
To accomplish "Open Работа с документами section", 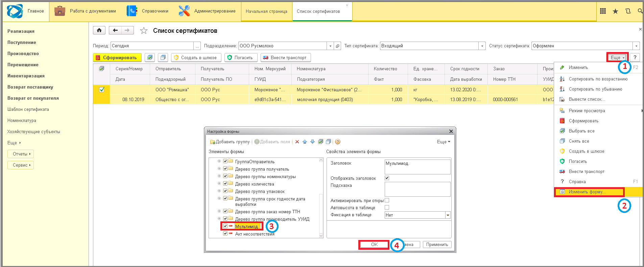I will [85, 11].
